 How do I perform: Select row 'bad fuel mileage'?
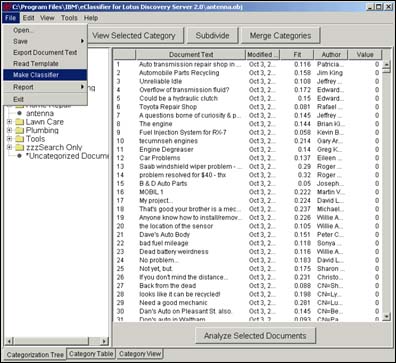click(x=248, y=243)
